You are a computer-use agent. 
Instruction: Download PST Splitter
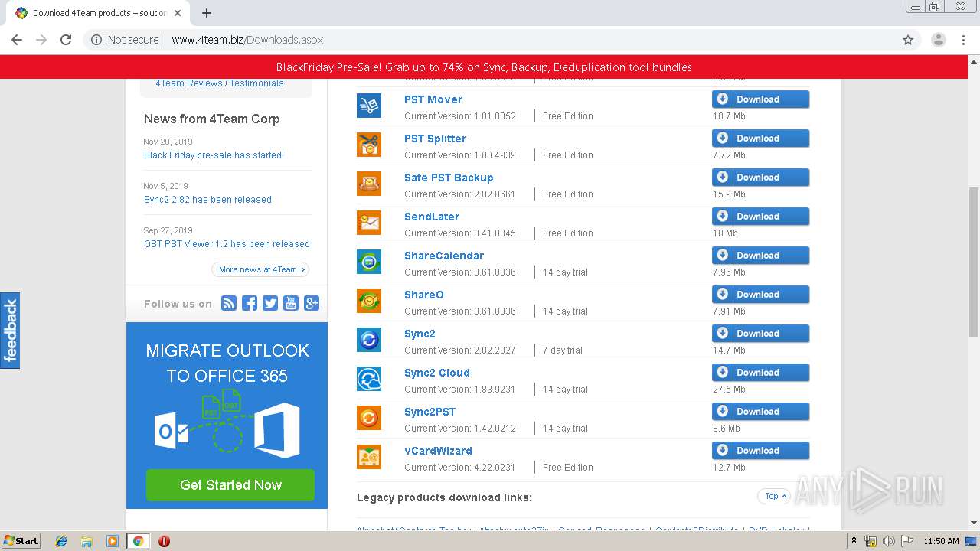[760, 139]
